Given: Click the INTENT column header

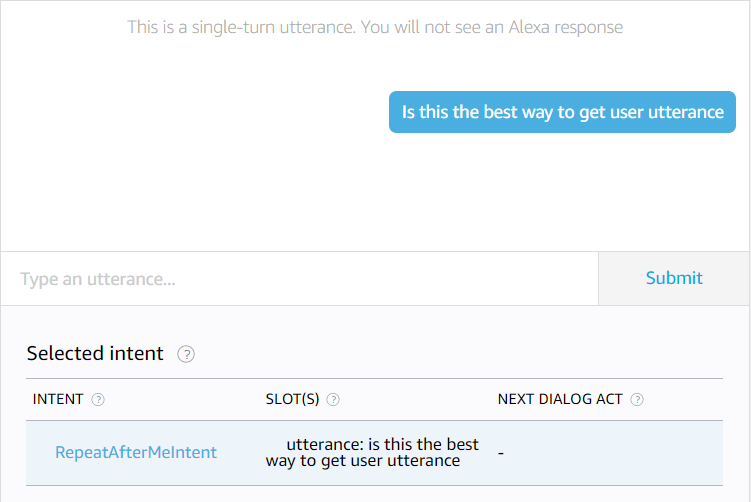Looking at the screenshot, I should (x=58, y=399).
